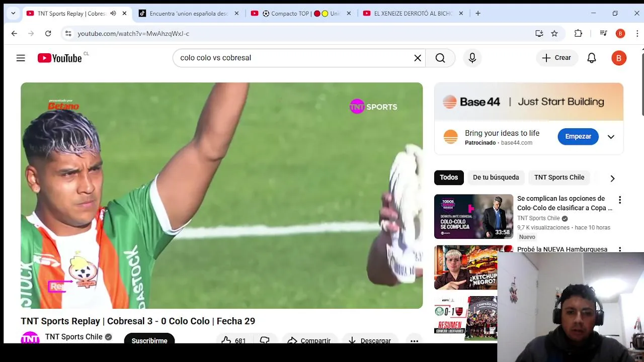Open the Crear button
Image resolution: width=644 pixels, height=362 pixels.
click(557, 58)
